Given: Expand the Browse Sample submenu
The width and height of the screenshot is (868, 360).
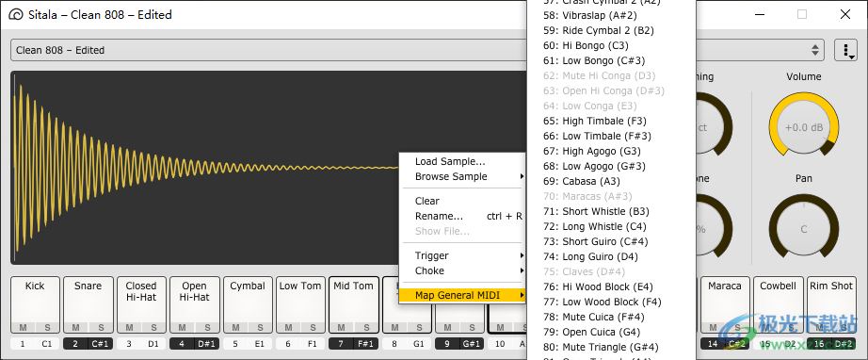Looking at the screenshot, I should click(x=462, y=176).
